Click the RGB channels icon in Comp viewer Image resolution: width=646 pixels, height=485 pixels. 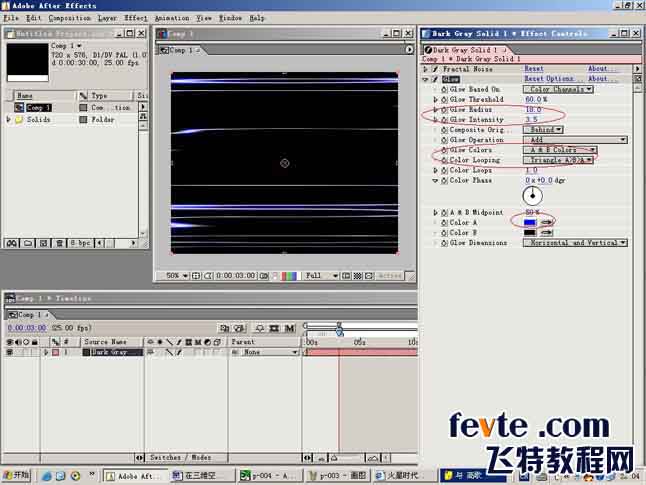tap(288, 276)
